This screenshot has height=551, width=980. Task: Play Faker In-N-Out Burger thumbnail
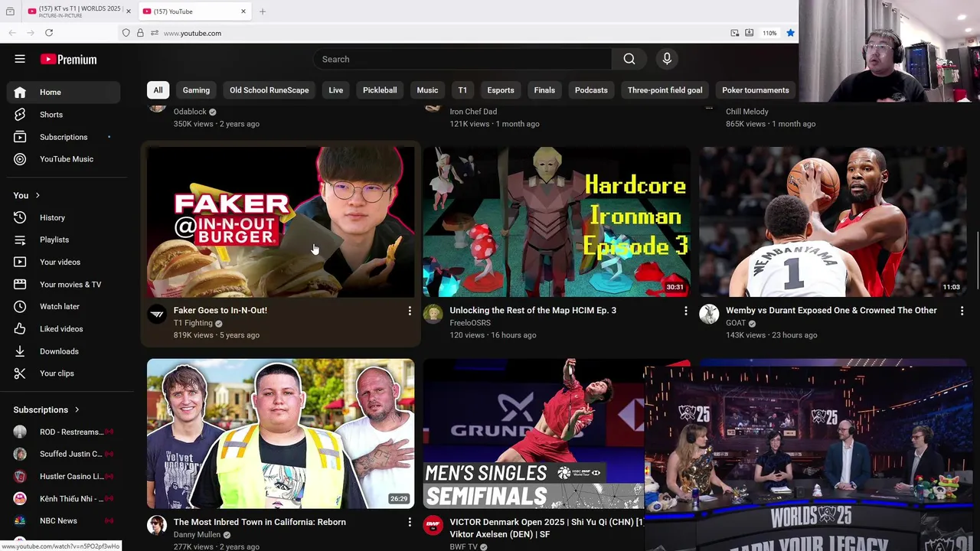[x=281, y=222]
